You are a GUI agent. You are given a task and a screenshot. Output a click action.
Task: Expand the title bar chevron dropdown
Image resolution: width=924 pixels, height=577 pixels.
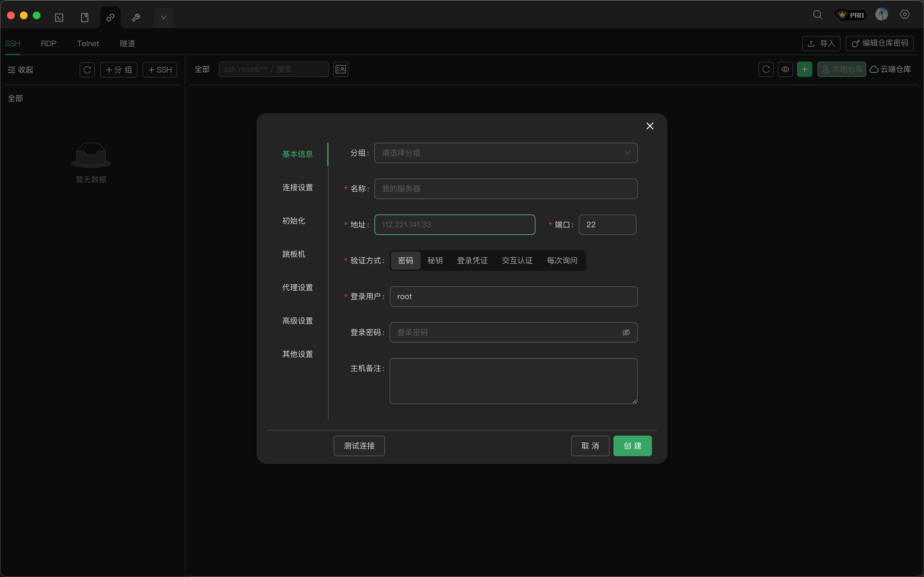(163, 18)
